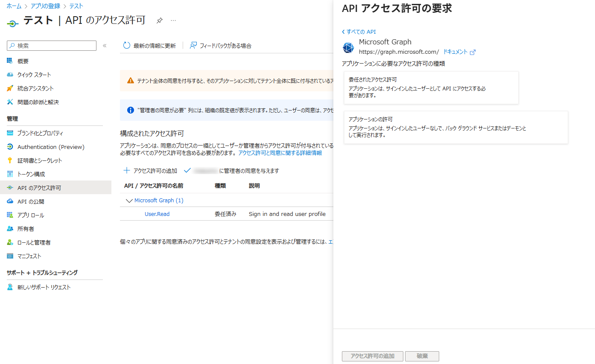Click the マニフェスト icon

(x=10, y=256)
